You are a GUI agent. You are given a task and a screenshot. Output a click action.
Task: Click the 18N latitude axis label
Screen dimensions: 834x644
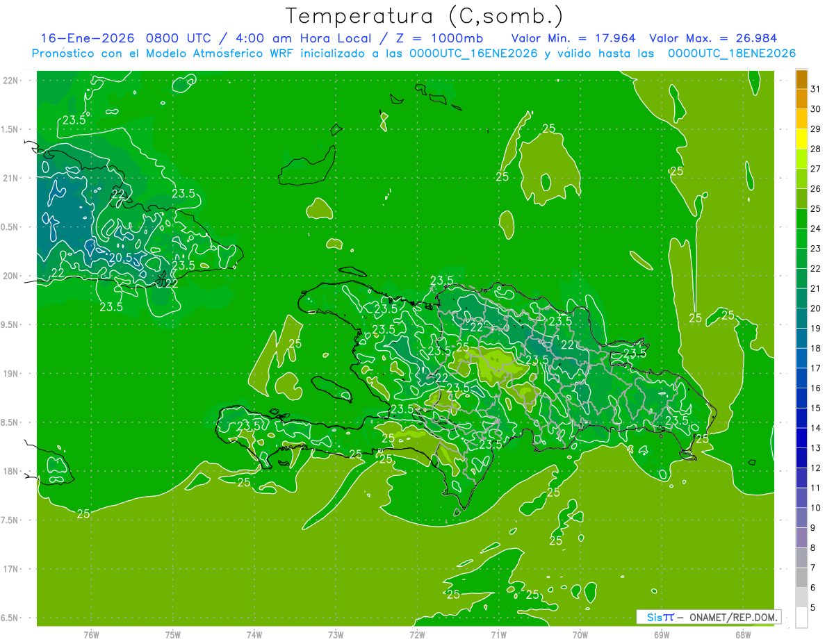tap(10, 471)
